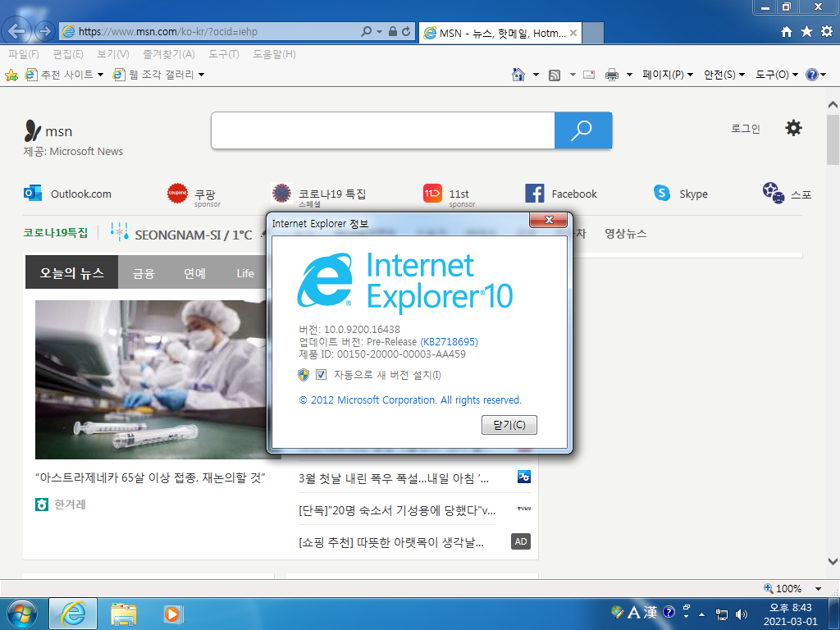840x630 pixels.
Task: Open Tools gear icon at top right
Action: click(827, 32)
